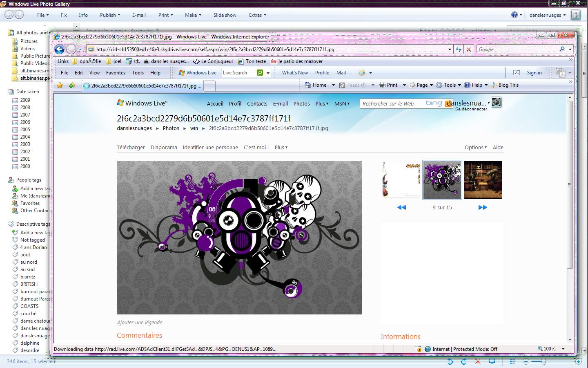This screenshot has width=588, height=368.
Task: Click the Photo Gallery back navigation button
Action: point(9,15)
